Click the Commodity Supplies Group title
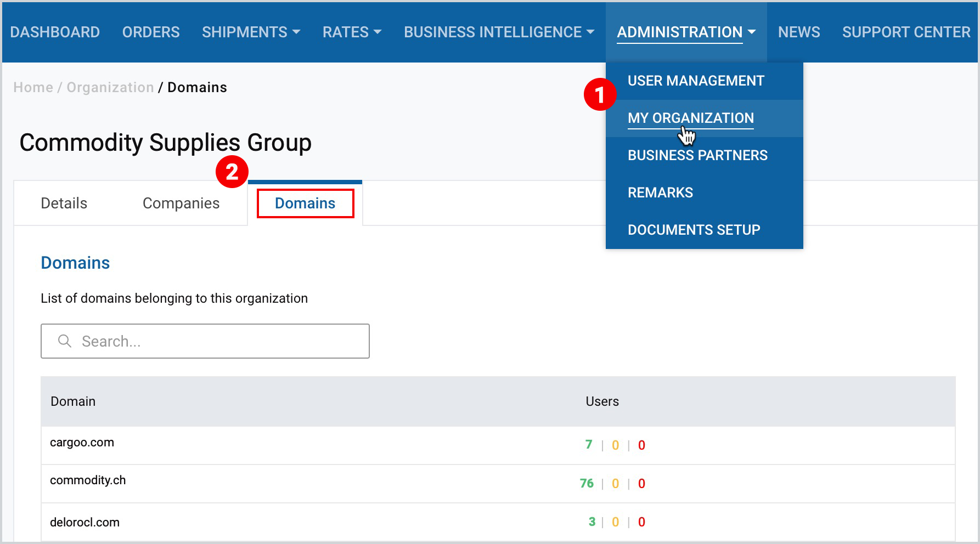This screenshot has height=544, width=980. point(165,143)
